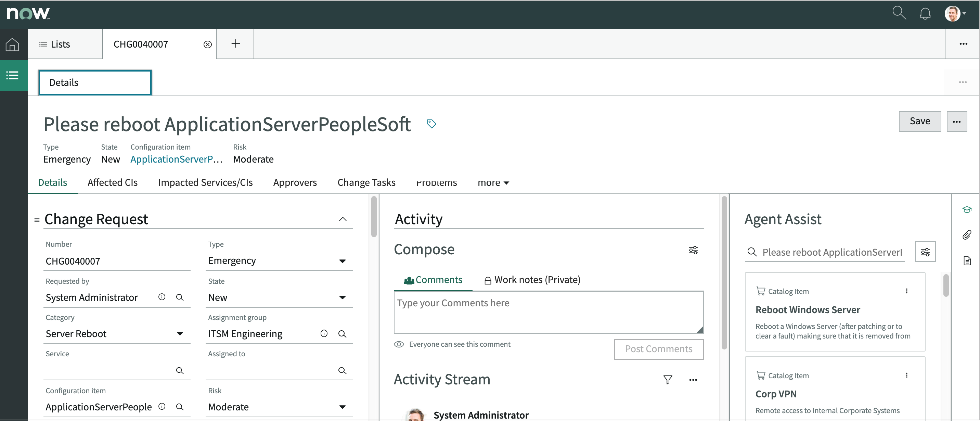Open the State New dropdown
The width and height of the screenshot is (980, 421).
279,297
